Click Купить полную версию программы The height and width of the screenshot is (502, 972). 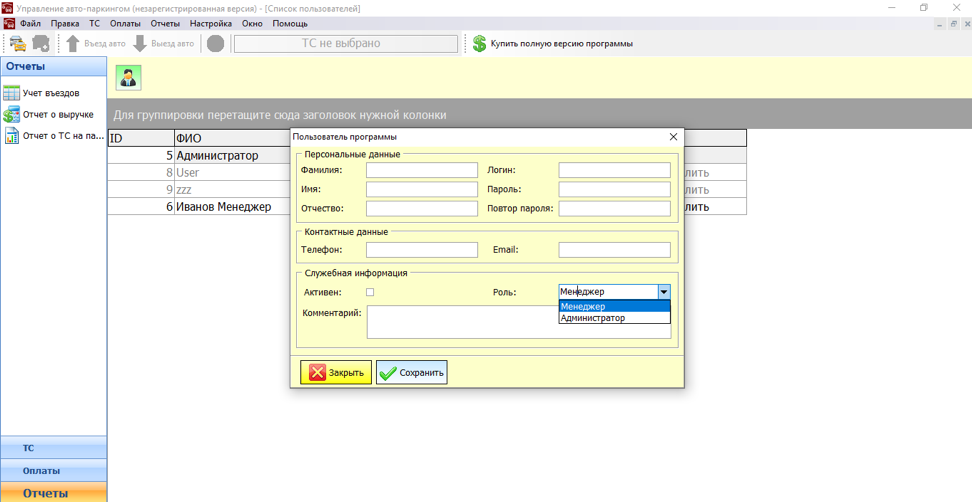[562, 43]
